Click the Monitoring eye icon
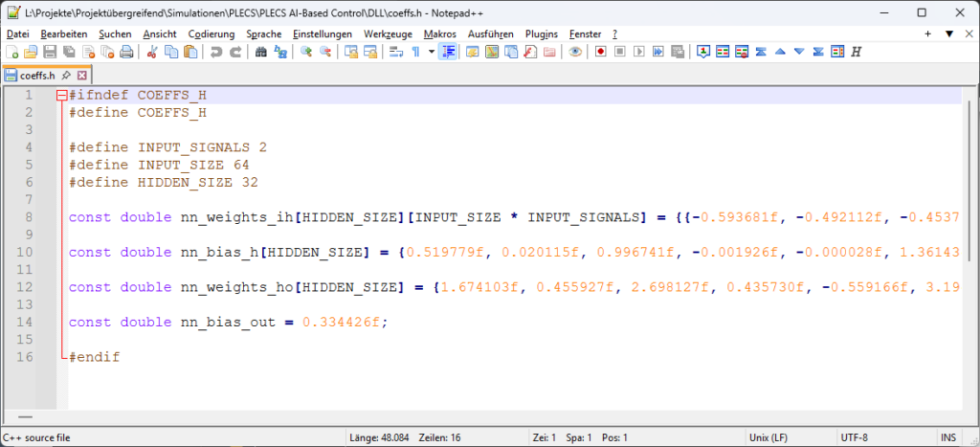This screenshot has width=980, height=447. tap(575, 52)
